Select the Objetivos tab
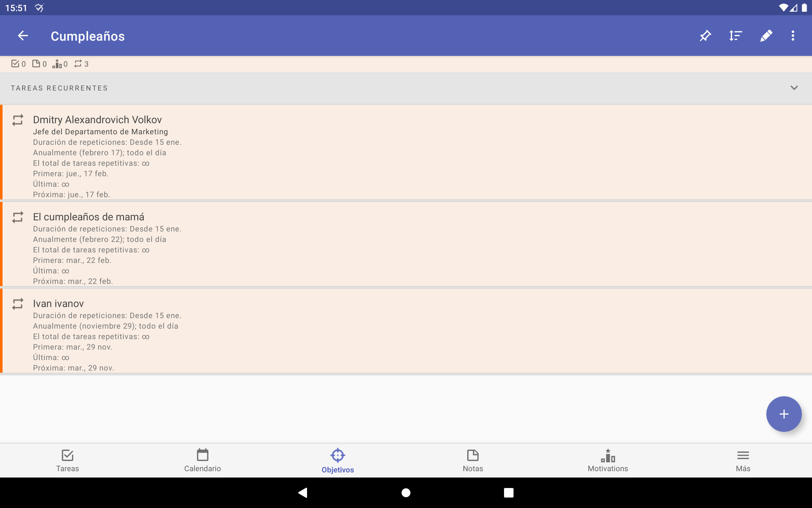 tap(338, 461)
